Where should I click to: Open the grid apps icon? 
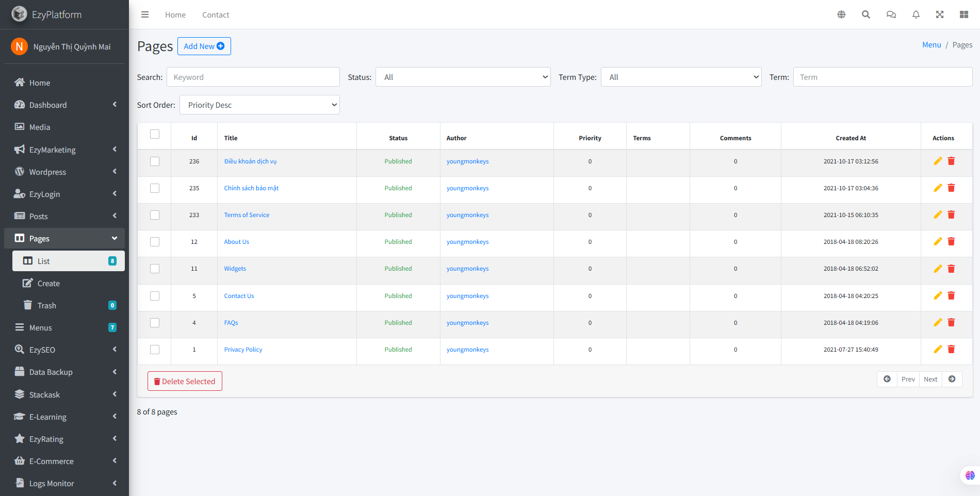pos(964,14)
